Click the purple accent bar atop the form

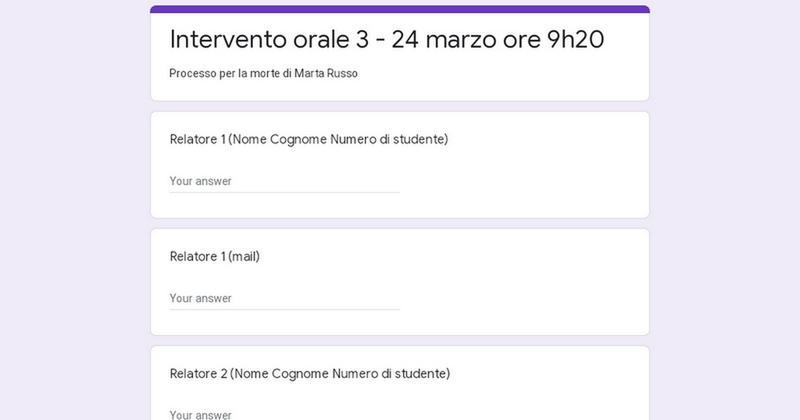pyautogui.click(x=400, y=9)
